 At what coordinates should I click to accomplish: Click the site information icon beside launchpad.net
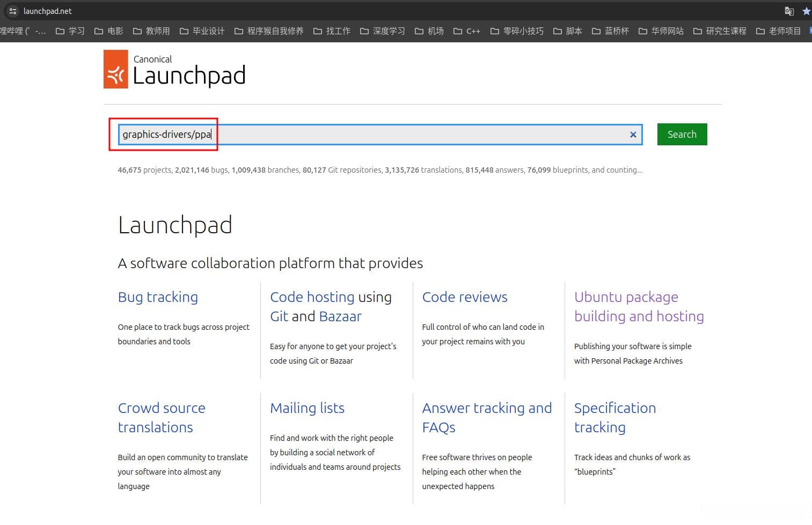(13, 11)
